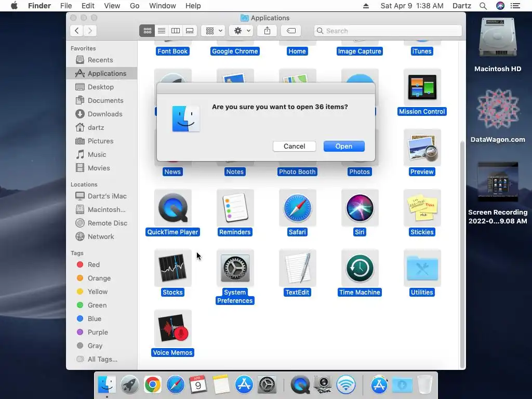Select Documents in the sidebar

(101, 100)
